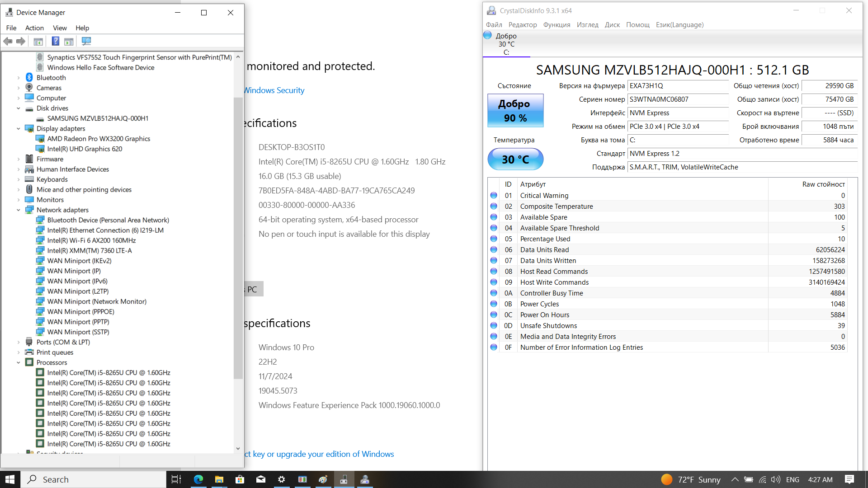Viewport: 868px width, 488px height.
Task: Select the Bluetooth category icon
Action: (29, 77)
